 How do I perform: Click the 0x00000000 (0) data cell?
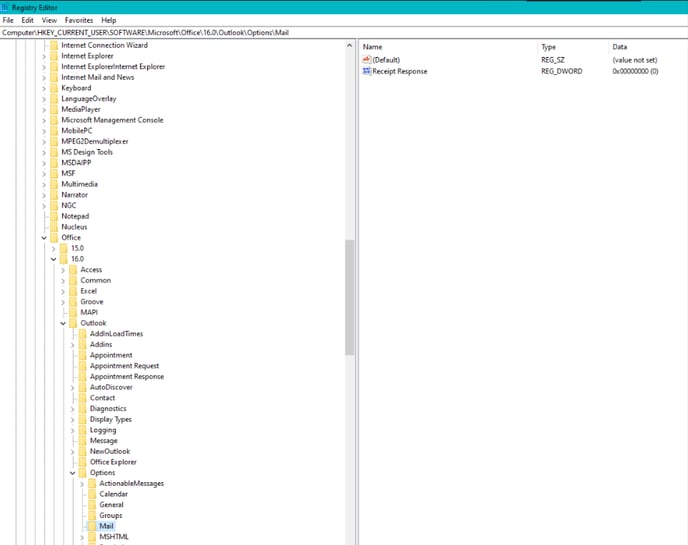pos(635,71)
